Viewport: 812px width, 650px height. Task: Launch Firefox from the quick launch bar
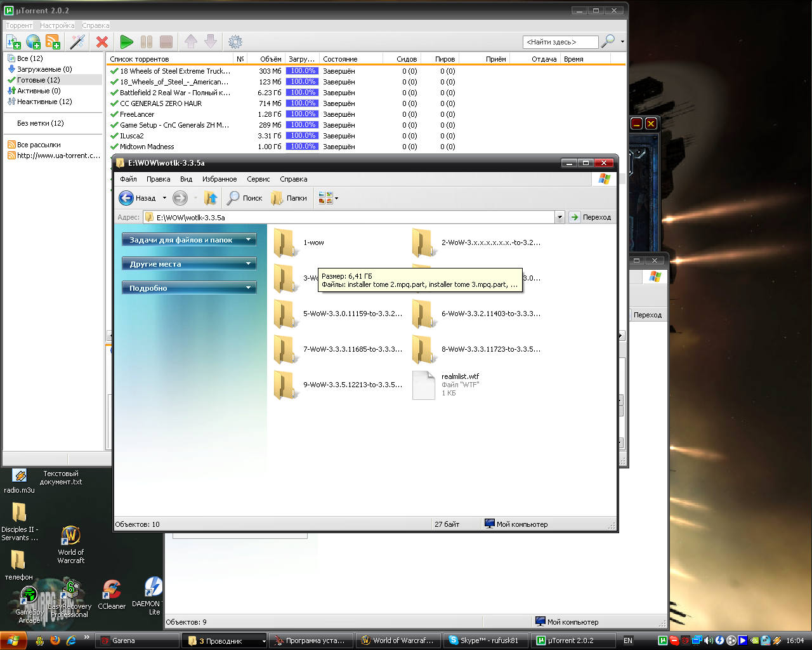[55, 640]
